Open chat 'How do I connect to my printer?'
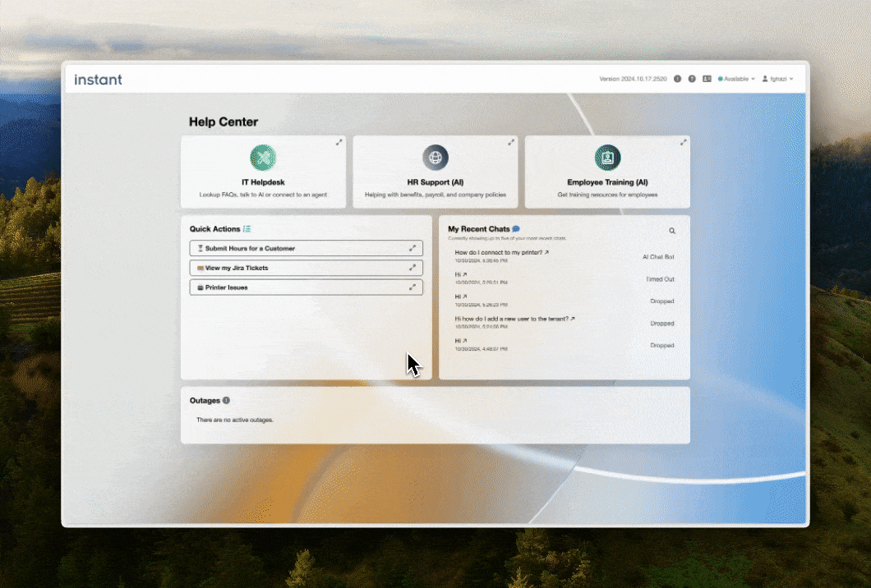 click(501, 253)
